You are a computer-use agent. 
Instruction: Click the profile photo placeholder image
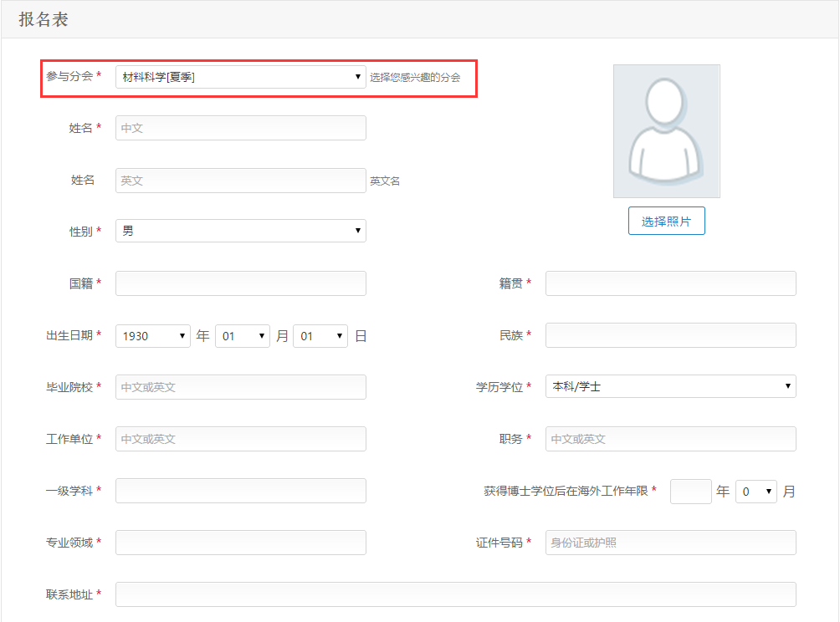(666, 131)
